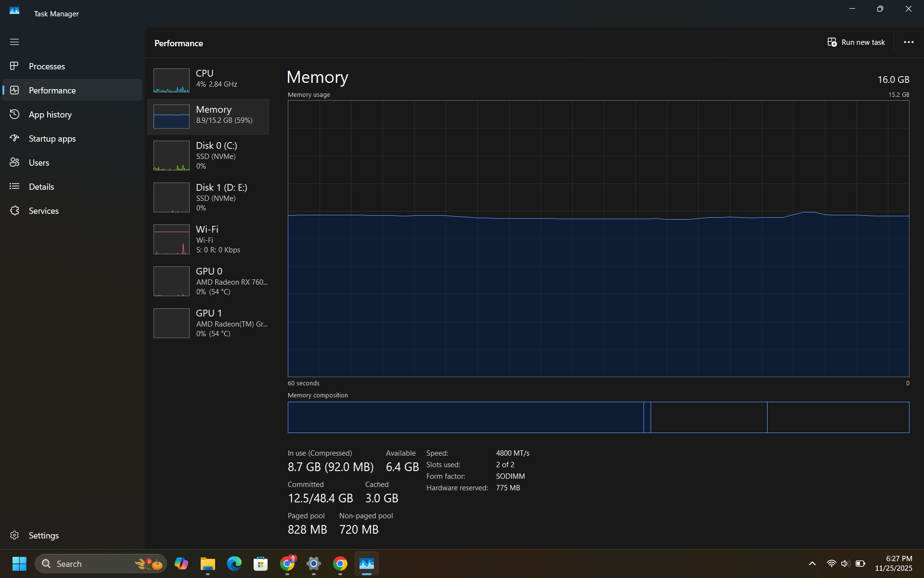Open File Explorer from the taskbar
The width and height of the screenshot is (924, 578).
(208, 564)
